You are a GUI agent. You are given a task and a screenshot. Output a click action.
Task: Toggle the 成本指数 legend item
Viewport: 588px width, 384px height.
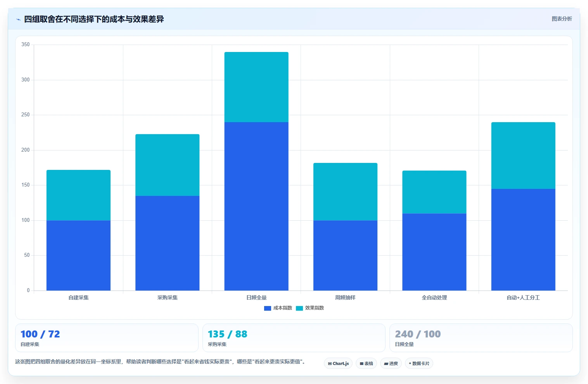(x=278, y=308)
